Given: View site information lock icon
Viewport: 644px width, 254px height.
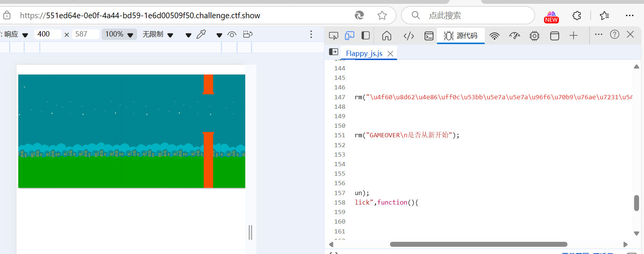Looking at the screenshot, I should tap(7, 15).
